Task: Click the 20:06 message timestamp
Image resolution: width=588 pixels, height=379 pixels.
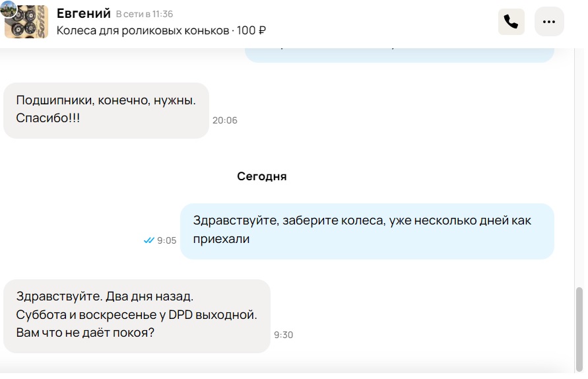Action: [x=224, y=120]
